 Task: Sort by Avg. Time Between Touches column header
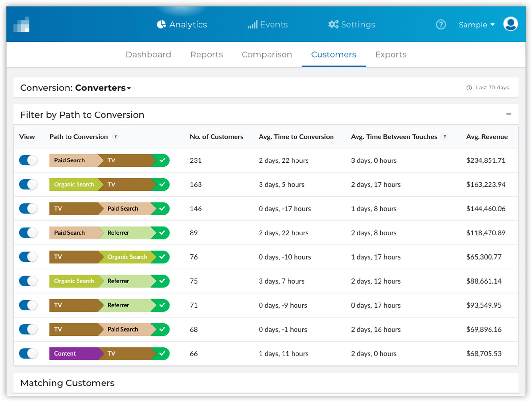394,137
